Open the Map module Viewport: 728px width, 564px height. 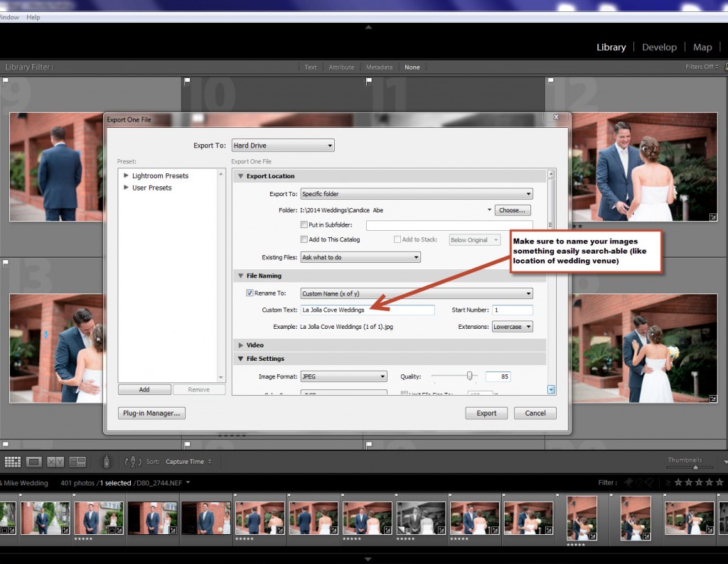(702, 47)
